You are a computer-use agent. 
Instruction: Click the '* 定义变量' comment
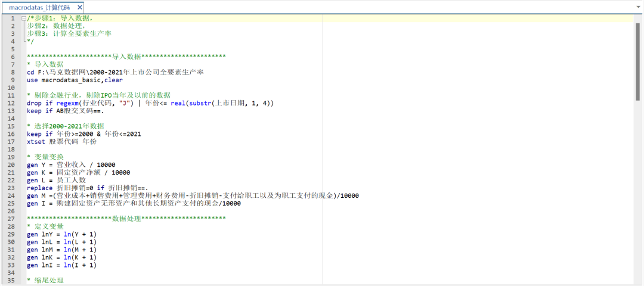click(45, 226)
